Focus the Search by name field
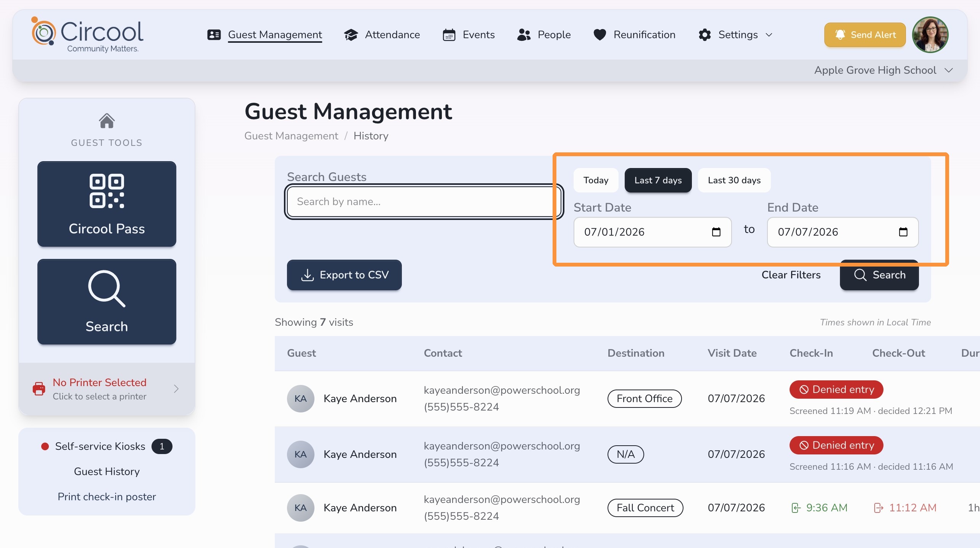The height and width of the screenshot is (548, 980). click(x=424, y=202)
